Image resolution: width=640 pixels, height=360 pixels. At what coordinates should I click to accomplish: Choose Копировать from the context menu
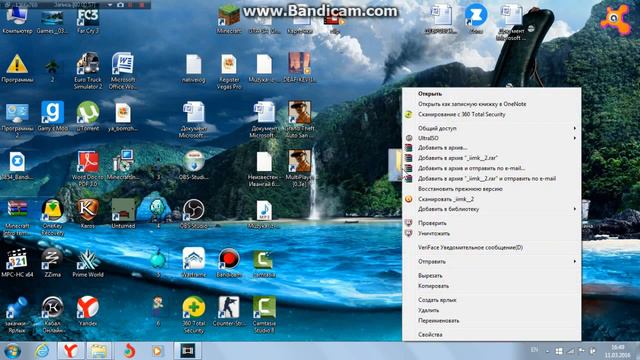point(491,286)
